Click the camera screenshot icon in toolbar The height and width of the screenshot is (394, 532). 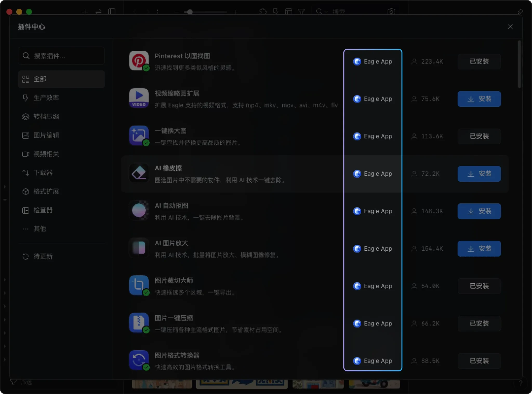pos(391,12)
